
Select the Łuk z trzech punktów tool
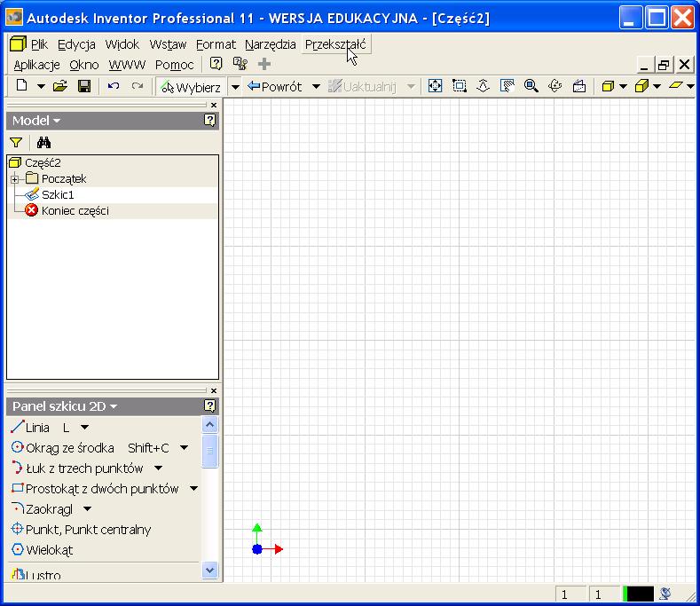(x=77, y=468)
